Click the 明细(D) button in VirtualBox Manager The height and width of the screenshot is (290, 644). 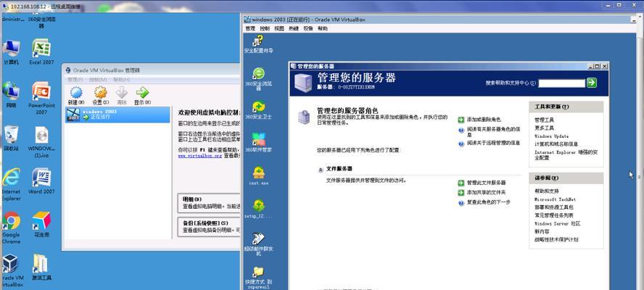pyautogui.click(x=209, y=203)
